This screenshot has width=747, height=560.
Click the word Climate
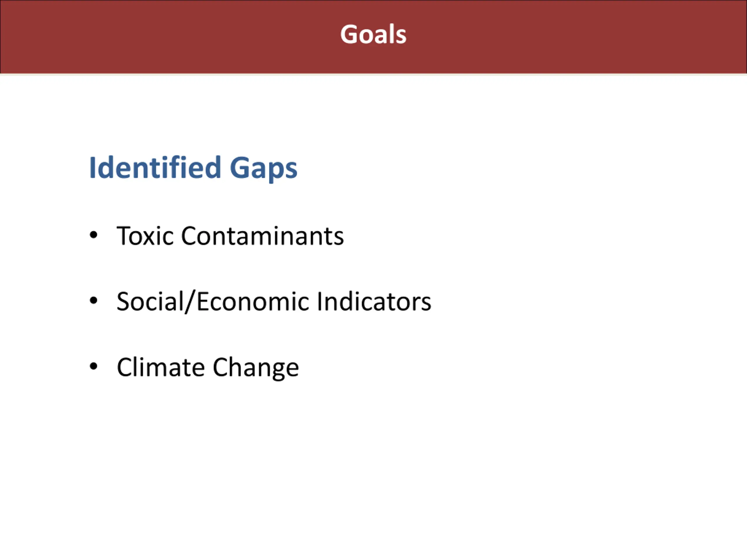(x=161, y=367)
